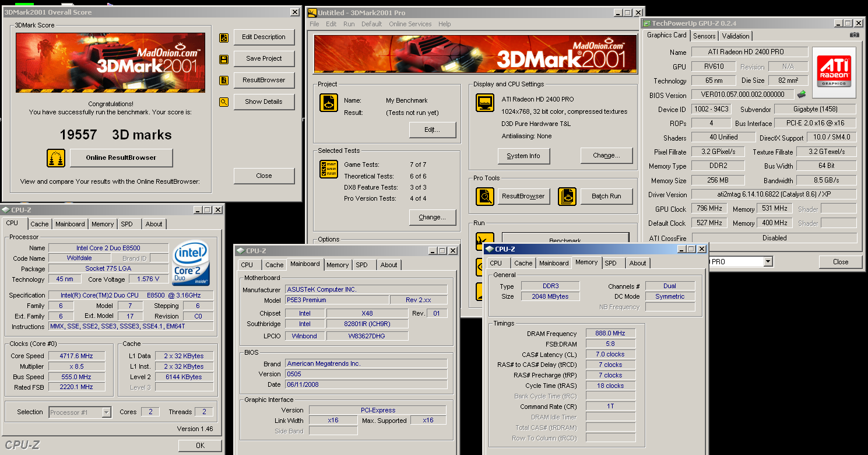Select the Graphics Card tab in GPU-Z
Viewport: 868px width, 455px height.
[667, 35]
